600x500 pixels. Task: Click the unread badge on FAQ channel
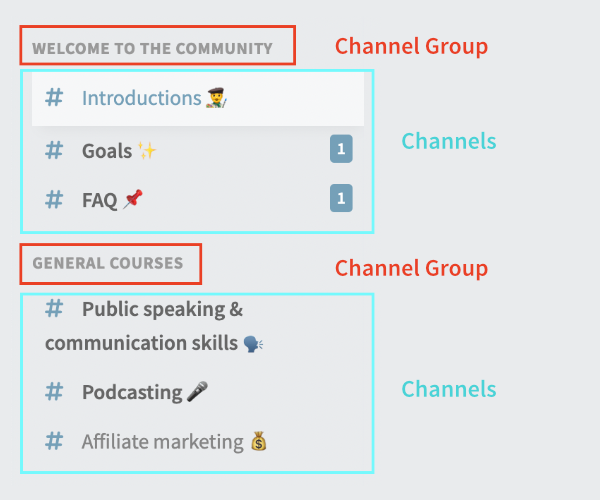pos(341,198)
